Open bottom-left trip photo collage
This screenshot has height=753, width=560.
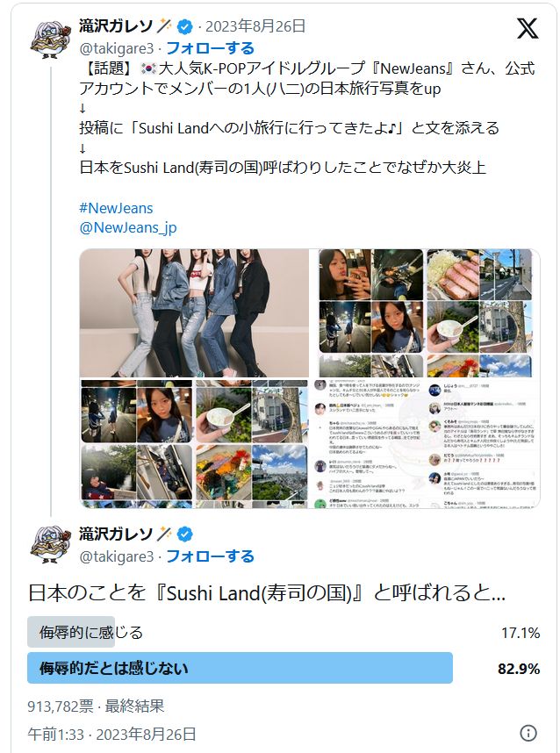194,443
